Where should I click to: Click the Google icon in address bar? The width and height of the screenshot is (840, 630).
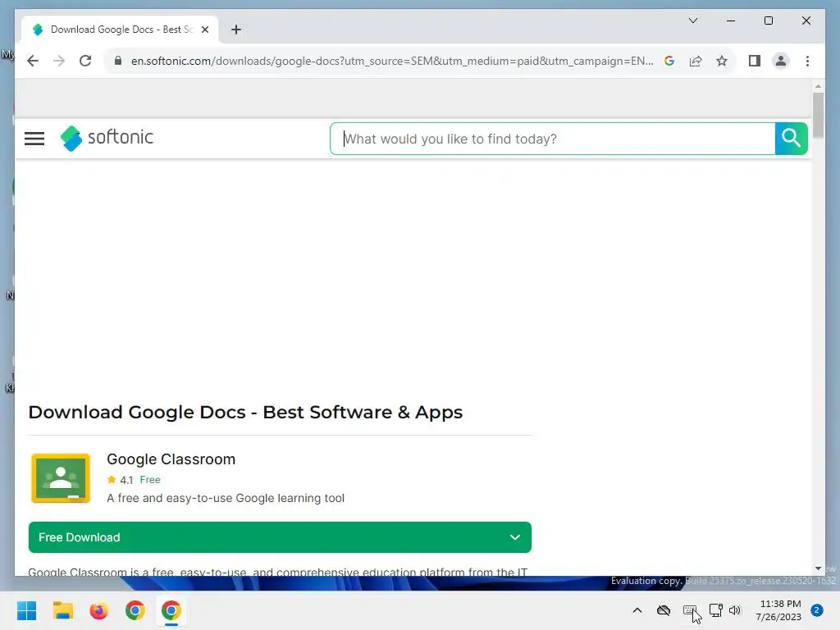(669, 61)
